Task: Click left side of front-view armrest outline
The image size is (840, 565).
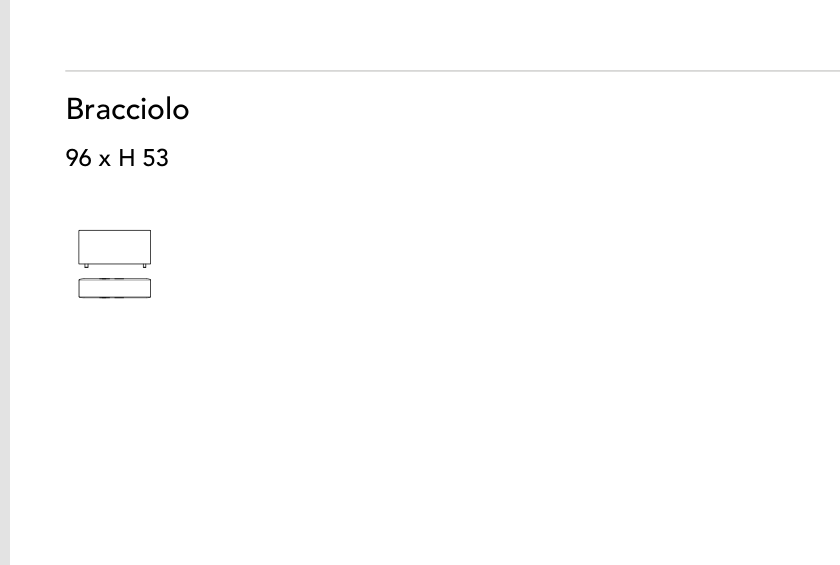Action: pyautogui.click(x=79, y=247)
